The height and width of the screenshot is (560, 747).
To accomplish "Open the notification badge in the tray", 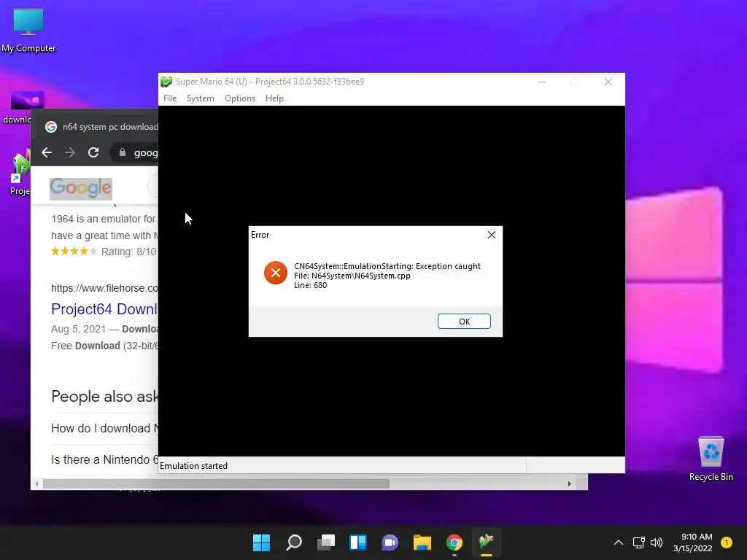I will (x=726, y=542).
